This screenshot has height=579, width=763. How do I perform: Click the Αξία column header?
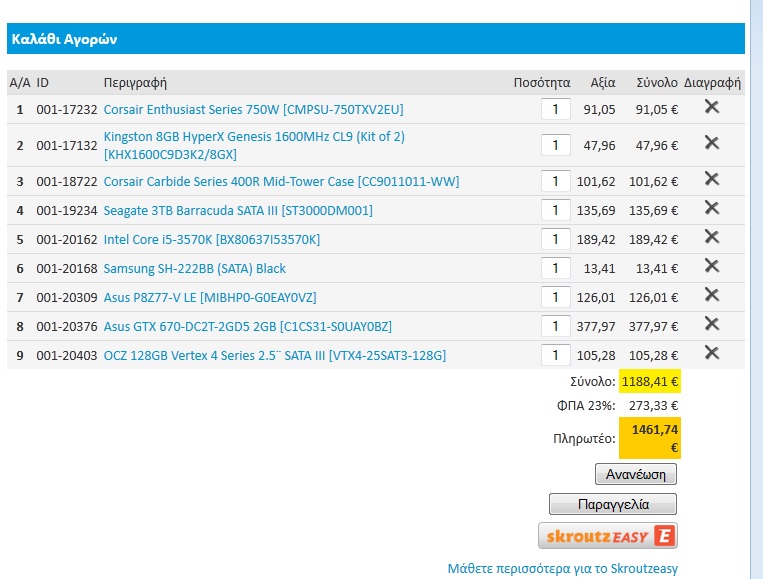tap(603, 83)
